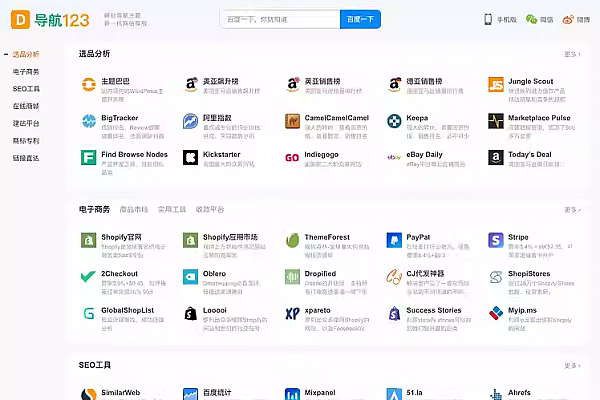Click the Kickstarter icon

pyautogui.click(x=191, y=157)
